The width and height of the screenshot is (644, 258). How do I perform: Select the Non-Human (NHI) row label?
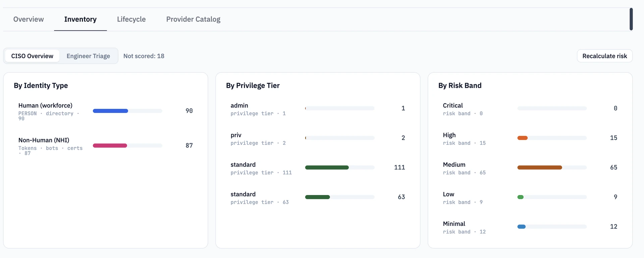pos(44,140)
